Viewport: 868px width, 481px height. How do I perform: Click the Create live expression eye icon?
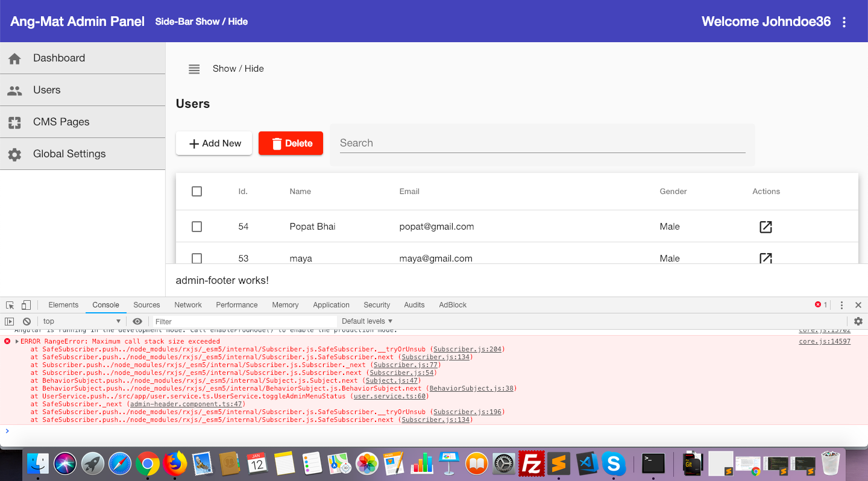pyautogui.click(x=137, y=321)
